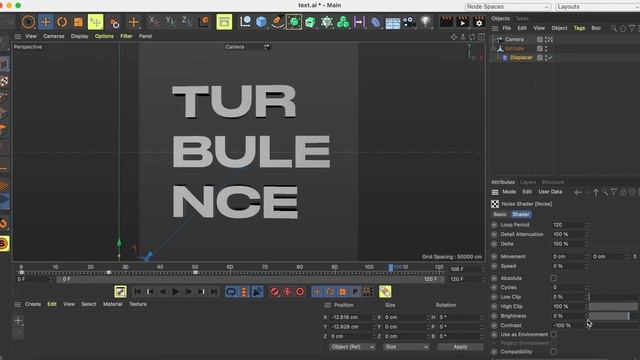640x360 pixels.
Task: Click the Record Active Objects button
Action: click(275, 292)
